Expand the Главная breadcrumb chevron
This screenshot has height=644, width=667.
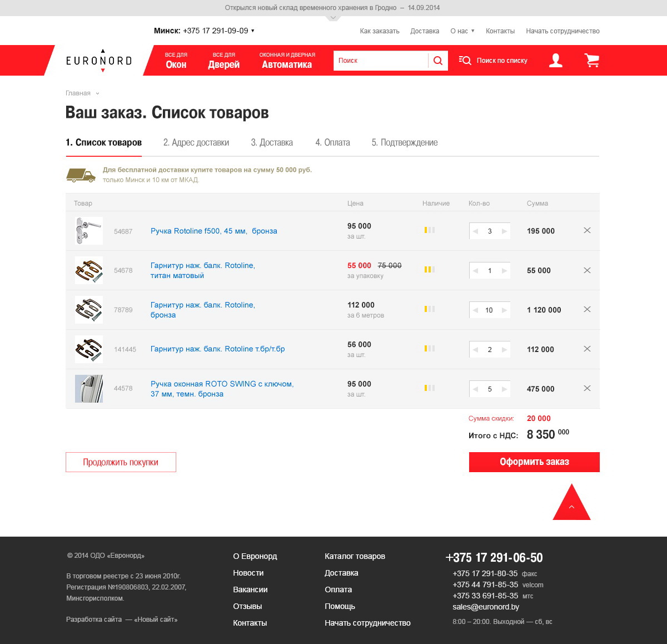[97, 93]
